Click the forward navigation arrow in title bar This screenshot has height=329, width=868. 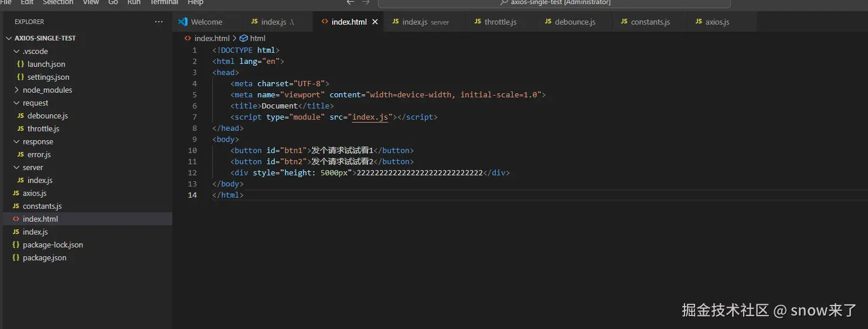366,2
